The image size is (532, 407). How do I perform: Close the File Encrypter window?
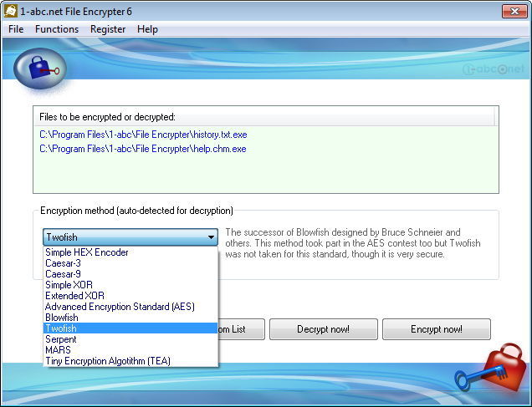513,11
